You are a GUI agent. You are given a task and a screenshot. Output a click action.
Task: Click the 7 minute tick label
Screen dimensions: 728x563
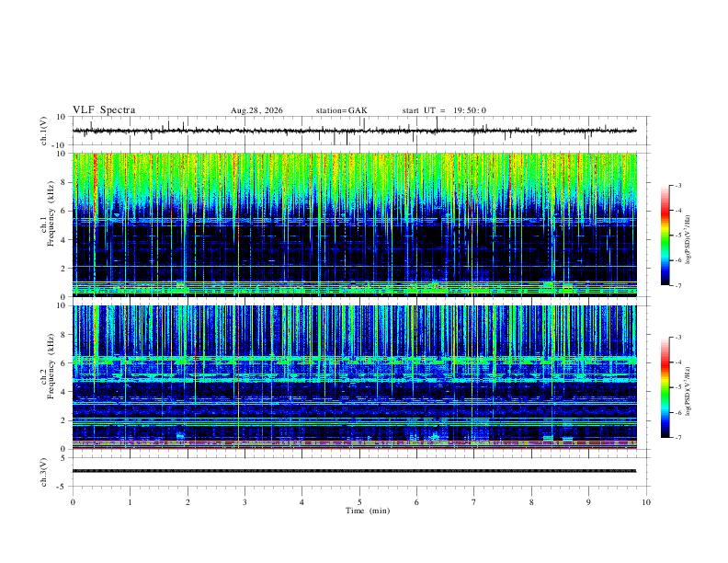(x=474, y=502)
